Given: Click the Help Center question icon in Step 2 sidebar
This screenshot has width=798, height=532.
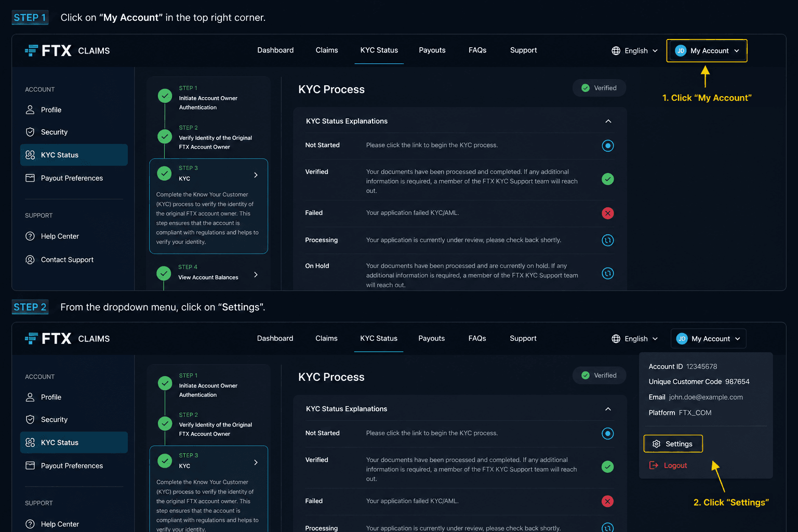Looking at the screenshot, I should coord(30,524).
